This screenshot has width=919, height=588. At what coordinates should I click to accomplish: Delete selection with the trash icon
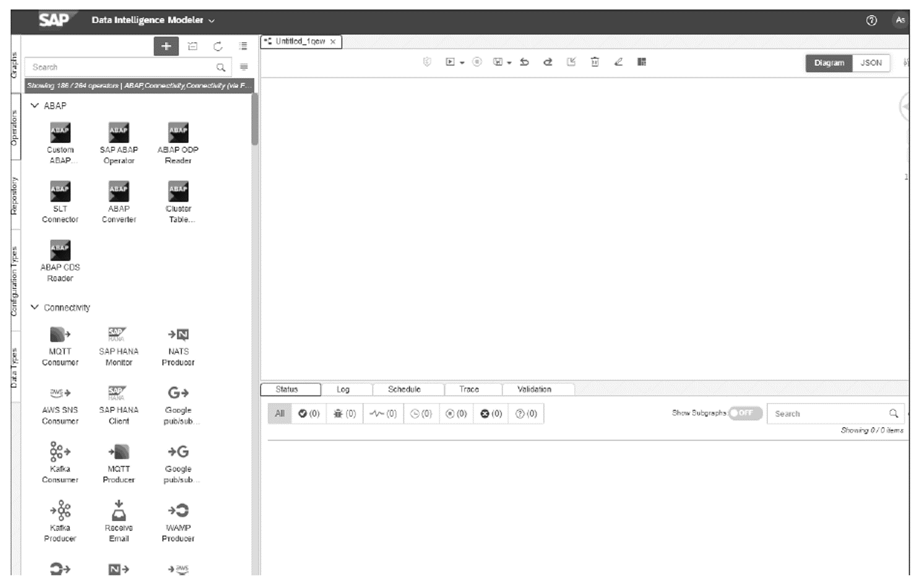pos(595,62)
